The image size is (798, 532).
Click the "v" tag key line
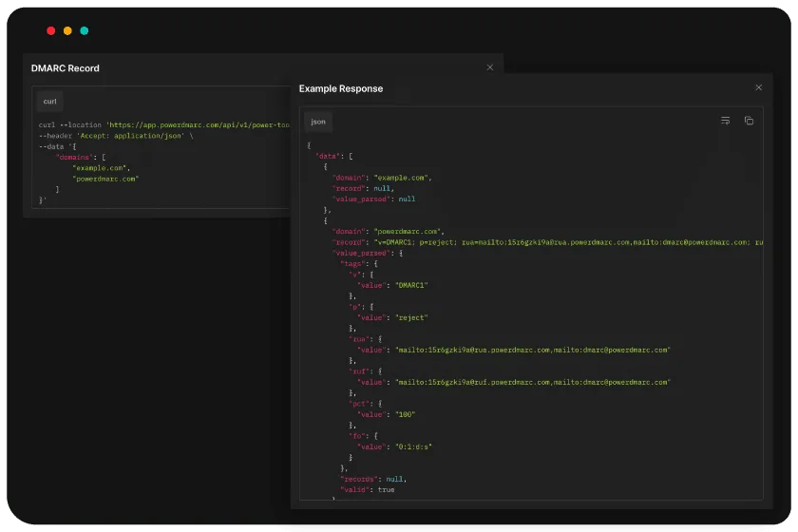tap(361, 275)
